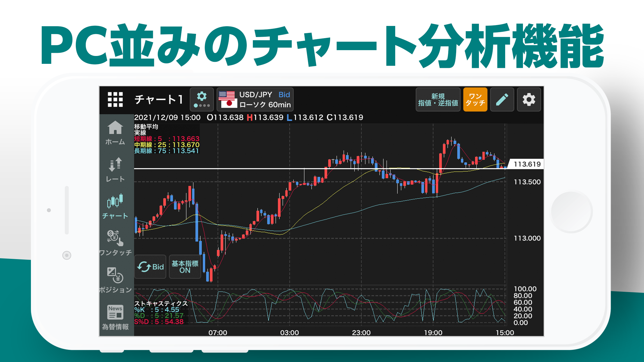Open the top-right settings gear
The height and width of the screenshot is (362, 644).
point(529,100)
